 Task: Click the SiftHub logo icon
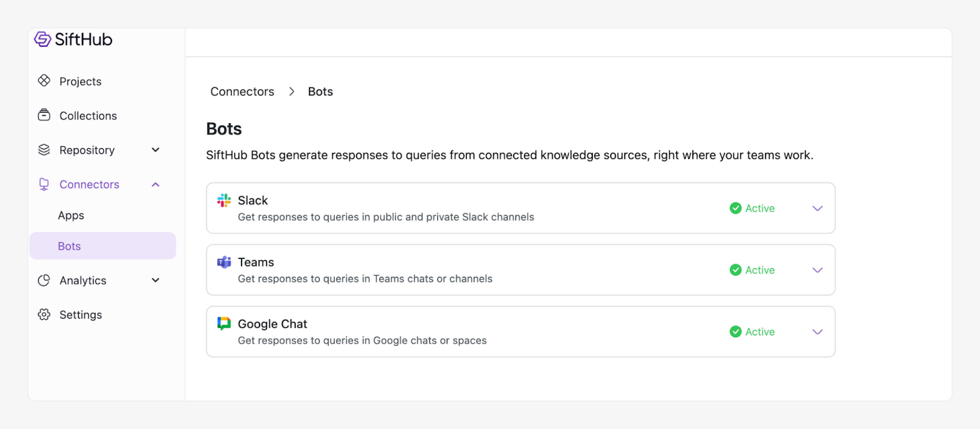(x=42, y=39)
